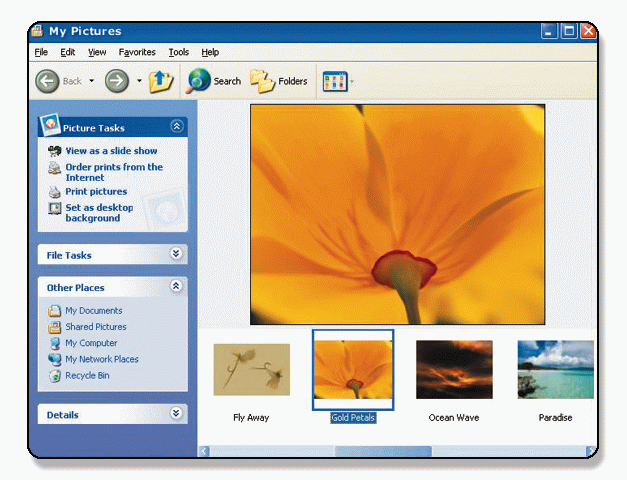Select the Fly Away thumbnail
Screen dimensions: 627x480
click(251, 369)
